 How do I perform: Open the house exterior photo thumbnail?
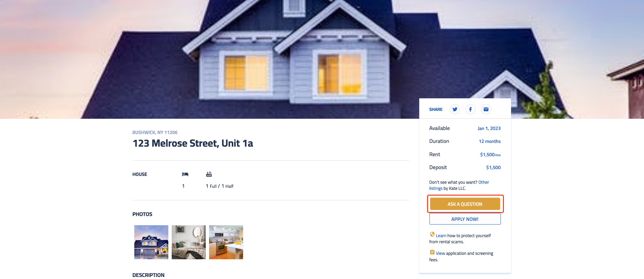(x=151, y=242)
